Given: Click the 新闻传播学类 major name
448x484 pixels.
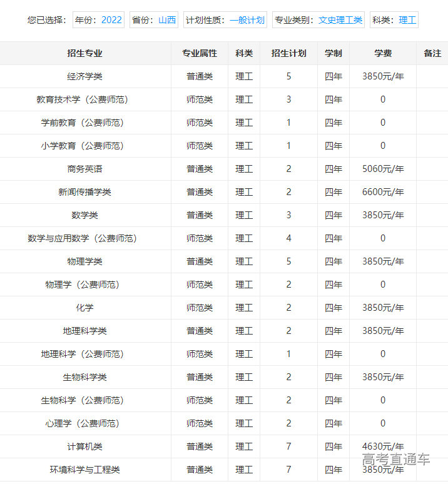Looking at the screenshot, I should pyautogui.click(x=85, y=192).
